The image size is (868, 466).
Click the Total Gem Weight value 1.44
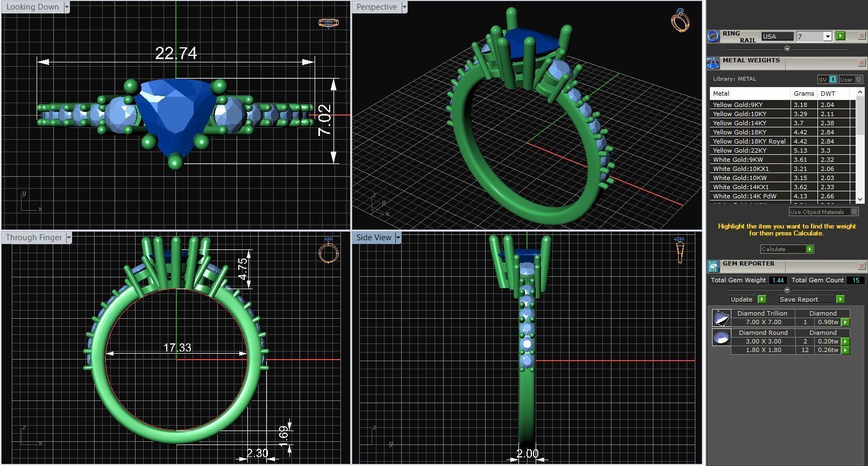point(778,280)
